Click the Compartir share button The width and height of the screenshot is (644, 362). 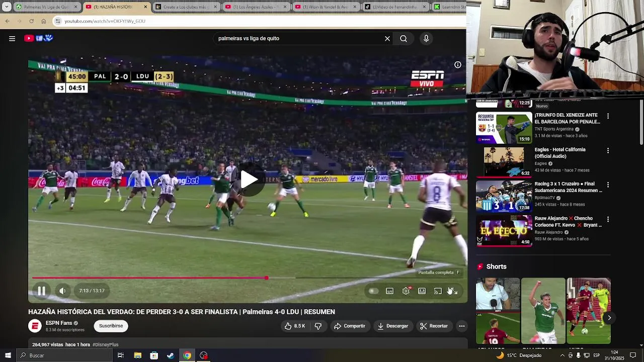pos(349,326)
